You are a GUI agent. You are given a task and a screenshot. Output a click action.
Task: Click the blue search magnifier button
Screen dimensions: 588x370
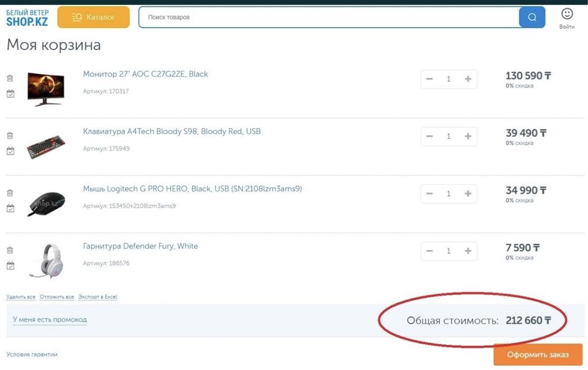point(531,17)
